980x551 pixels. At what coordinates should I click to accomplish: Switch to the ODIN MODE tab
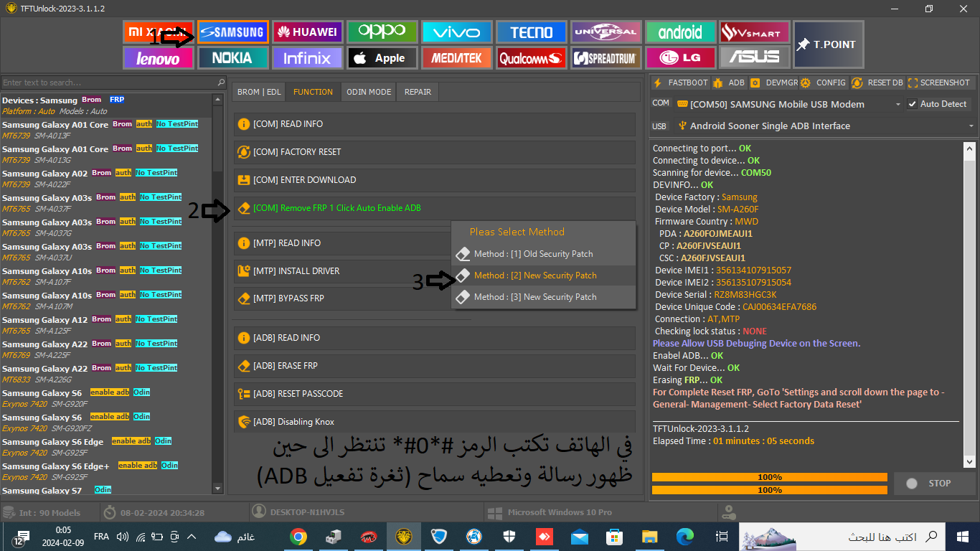click(x=369, y=92)
